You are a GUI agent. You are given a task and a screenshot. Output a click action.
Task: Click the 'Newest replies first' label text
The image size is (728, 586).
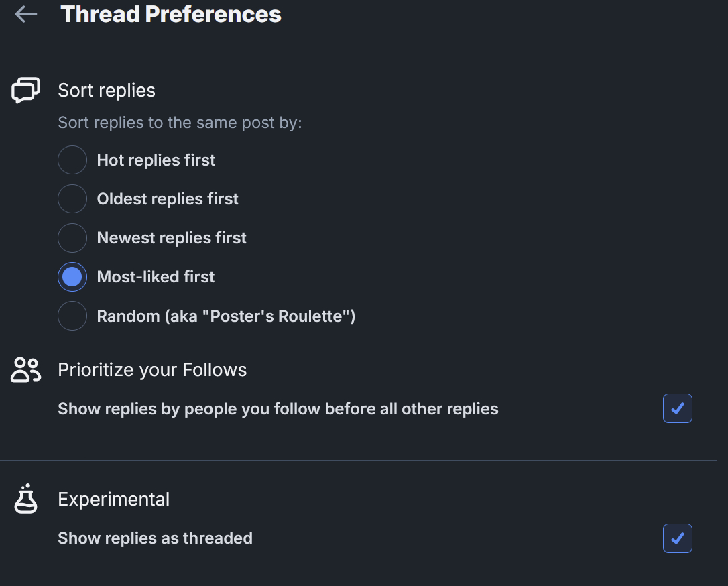pos(172,238)
